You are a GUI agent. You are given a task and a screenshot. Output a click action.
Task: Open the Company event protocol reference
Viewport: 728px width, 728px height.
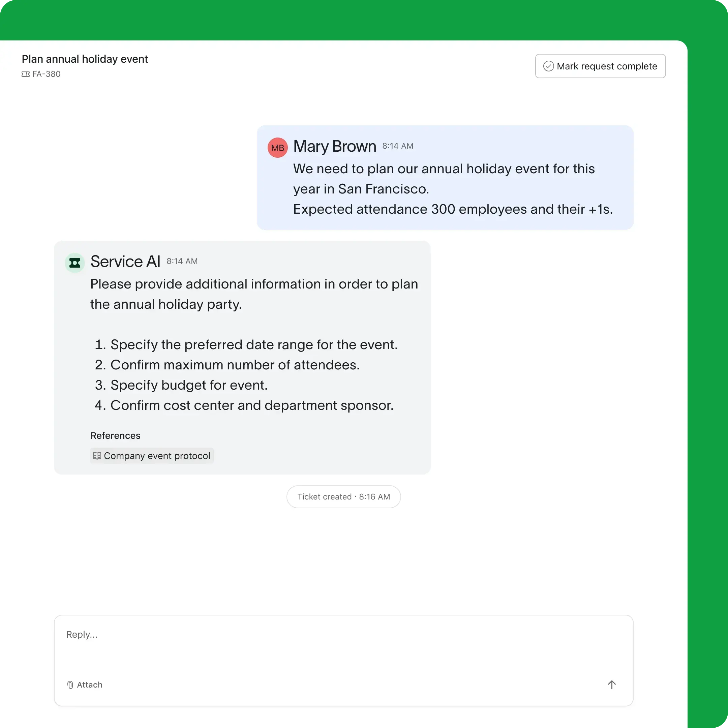pyautogui.click(x=152, y=456)
